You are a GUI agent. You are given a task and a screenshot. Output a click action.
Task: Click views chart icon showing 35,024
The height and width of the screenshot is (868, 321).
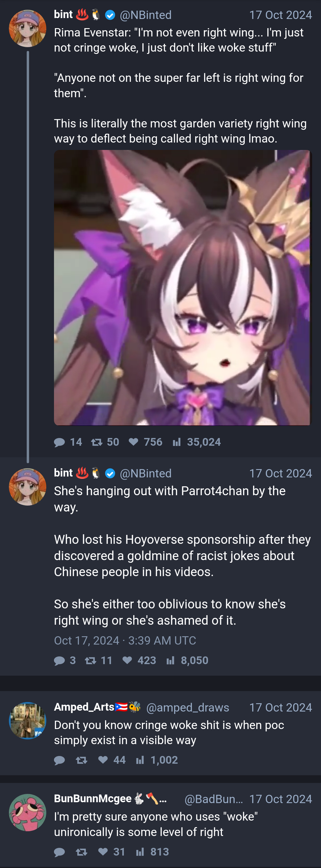point(177,442)
